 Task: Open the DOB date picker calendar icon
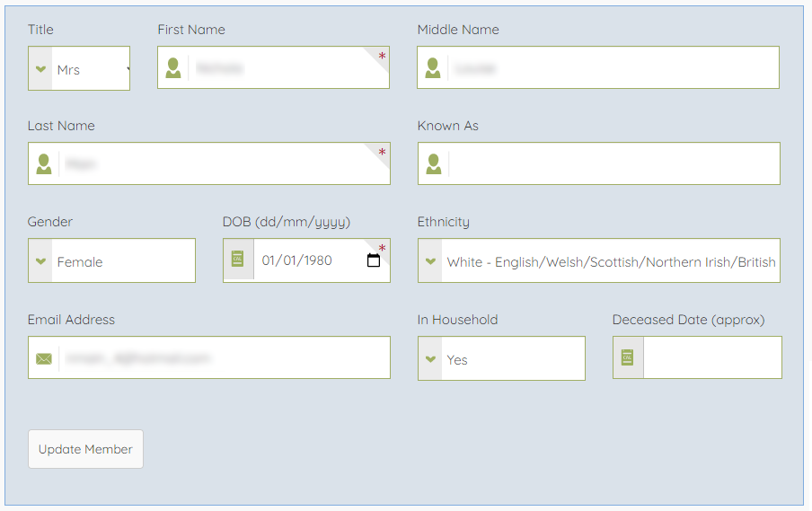tap(374, 260)
